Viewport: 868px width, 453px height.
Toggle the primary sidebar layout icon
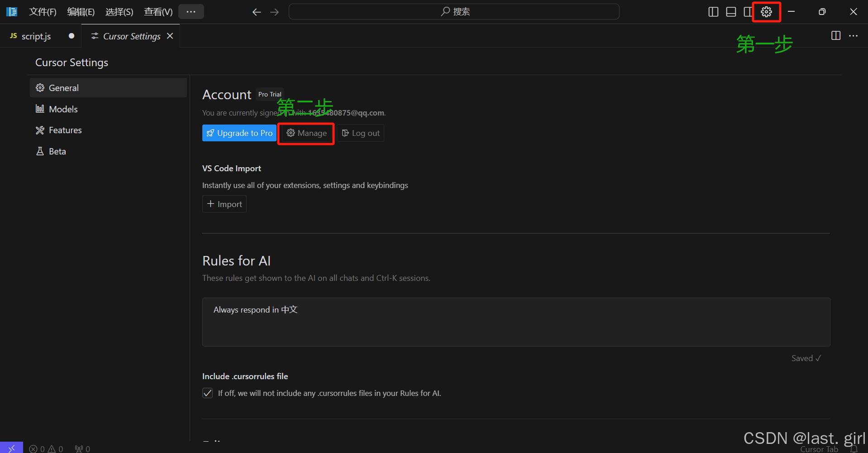coord(713,12)
